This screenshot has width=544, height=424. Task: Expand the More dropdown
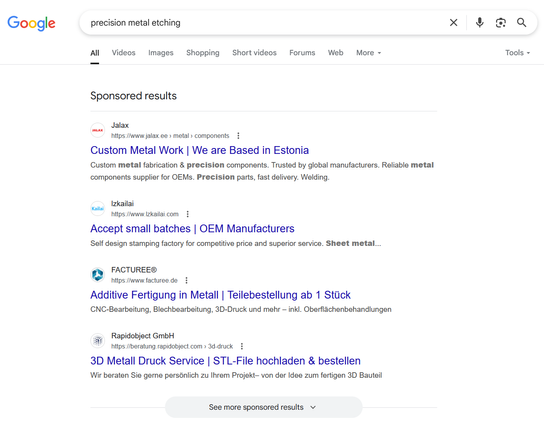(x=368, y=53)
